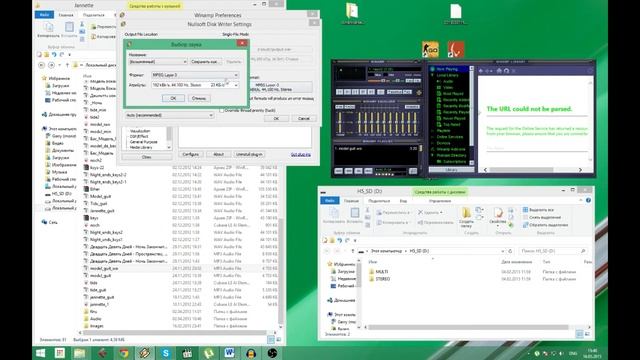
Task: Open Поделиться tab in HS_SD explorer window
Action: pyautogui.click(x=379, y=201)
